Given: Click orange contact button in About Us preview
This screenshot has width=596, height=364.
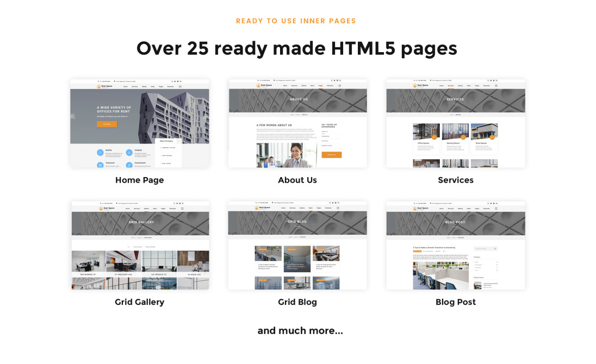Looking at the screenshot, I should click(x=331, y=155).
